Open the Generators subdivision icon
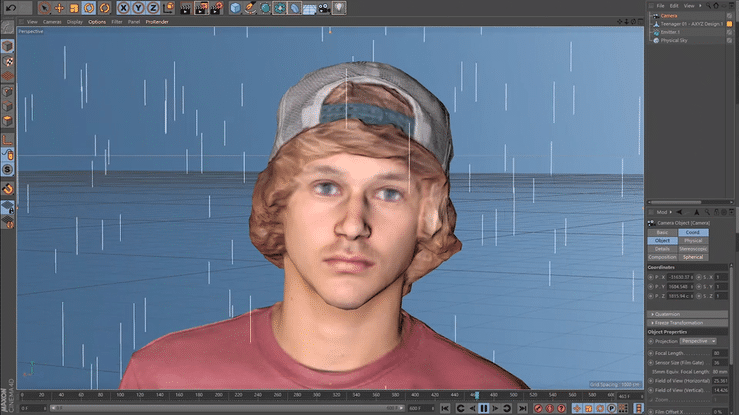The image size is (739, 415). 265,8
